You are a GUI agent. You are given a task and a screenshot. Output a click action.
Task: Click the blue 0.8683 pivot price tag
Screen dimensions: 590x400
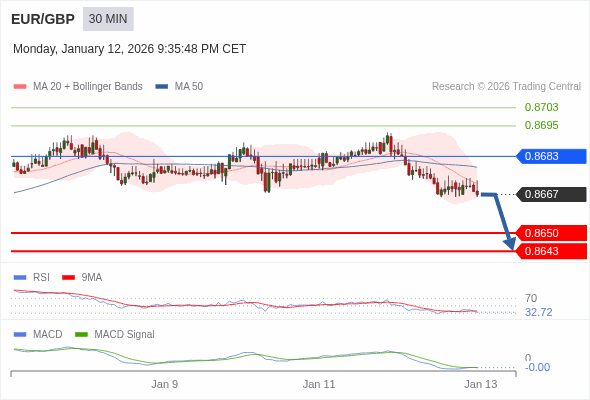[551, 156]
